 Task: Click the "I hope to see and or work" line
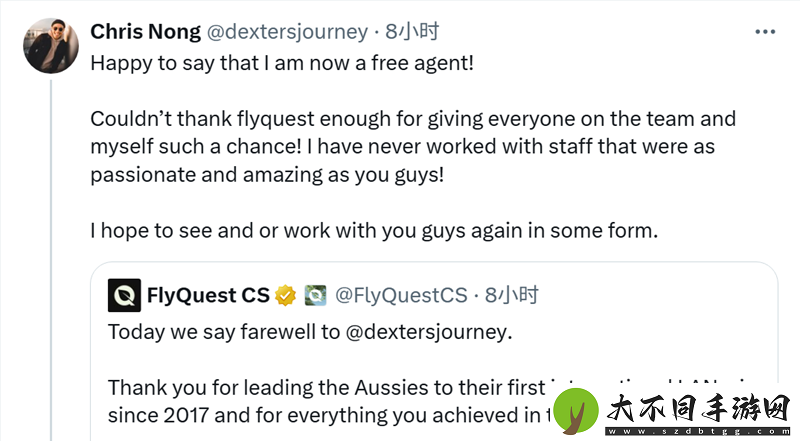click(374, 231)
